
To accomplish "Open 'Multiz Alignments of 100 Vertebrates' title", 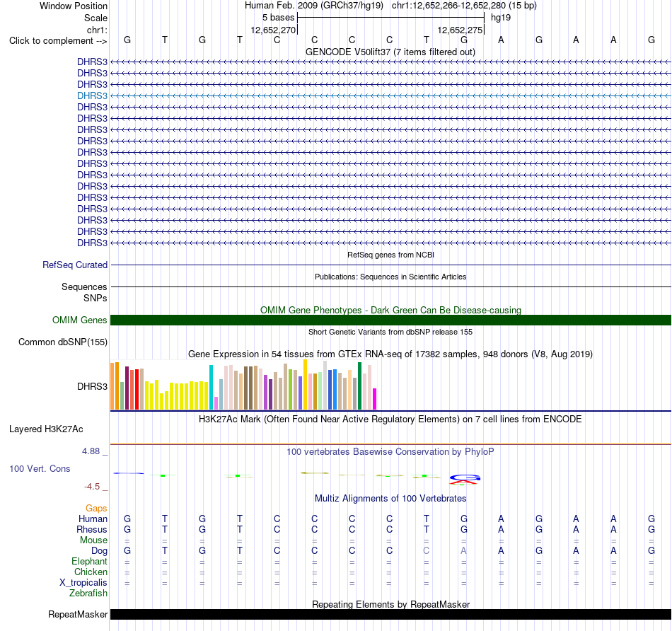I will tap(390, 499).
